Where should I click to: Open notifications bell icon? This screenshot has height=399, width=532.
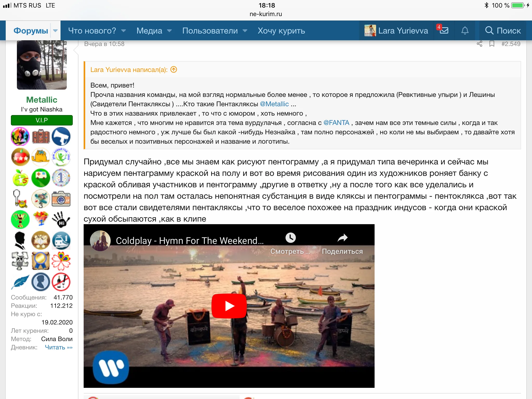[465, 31]
